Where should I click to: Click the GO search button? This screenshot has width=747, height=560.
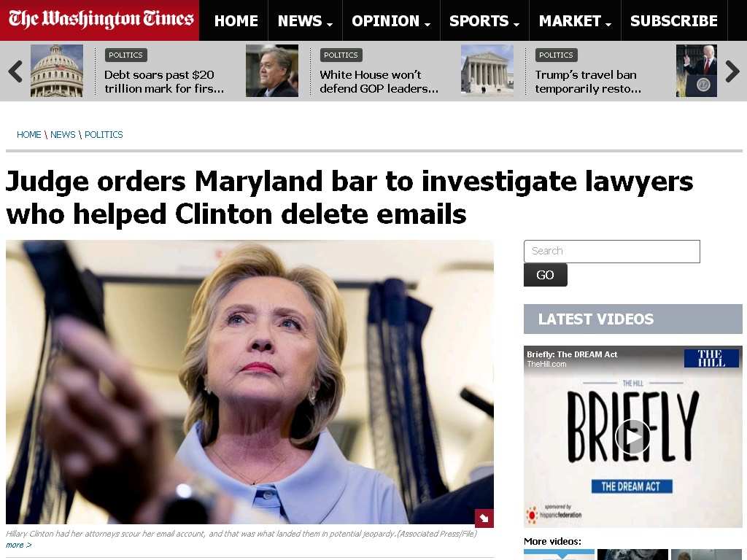pyautogui.click(x=546, y=275)
